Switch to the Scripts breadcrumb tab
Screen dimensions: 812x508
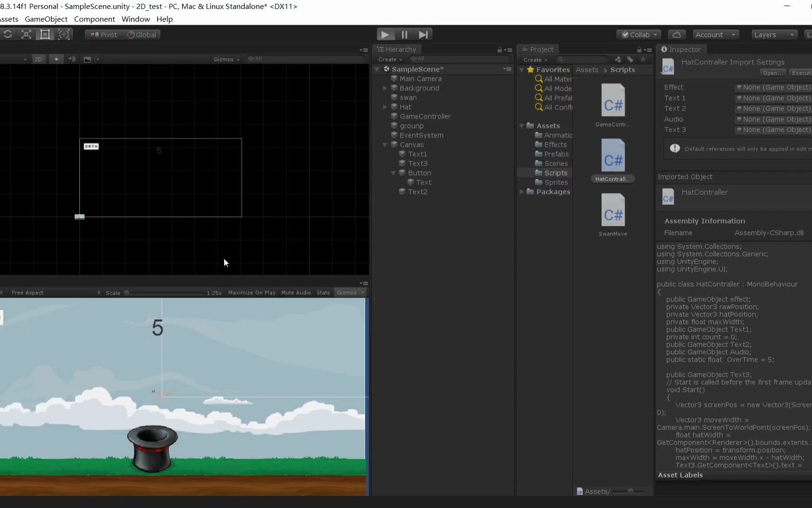pyautogui.click(x=622, y=69)
